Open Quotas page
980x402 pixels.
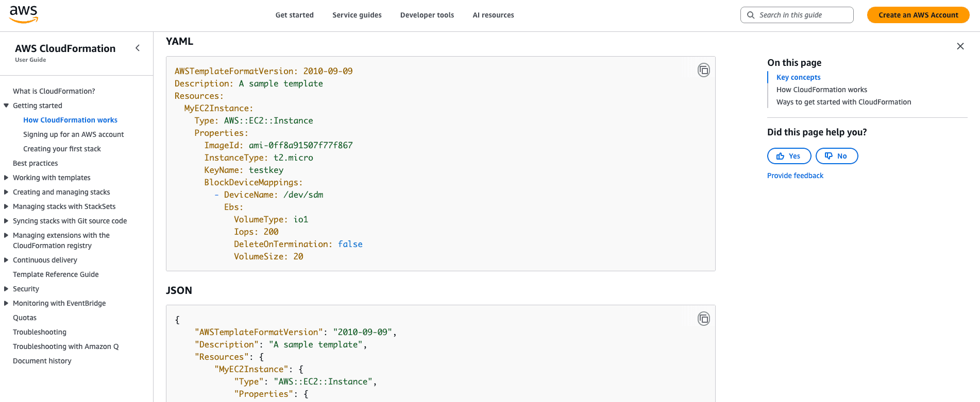pyautogui.click(x=25, y=318)
